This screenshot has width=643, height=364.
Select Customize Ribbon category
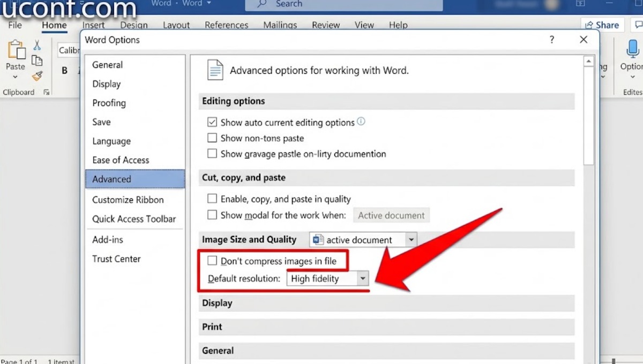tap(135, 200)
